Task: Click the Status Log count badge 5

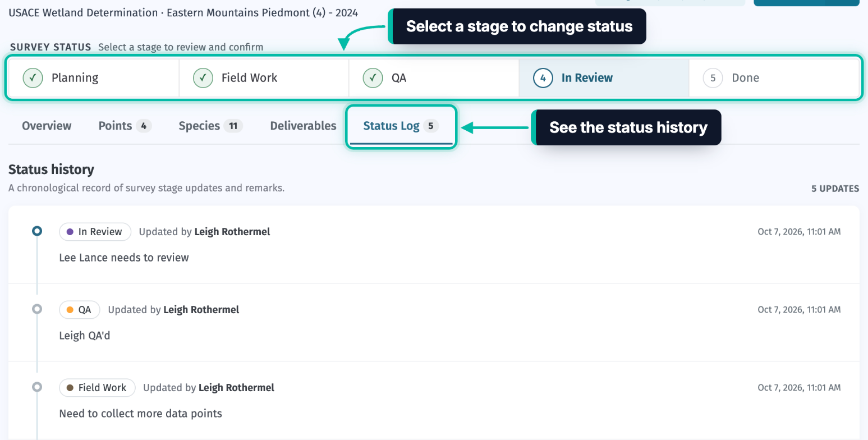Action: 430,126
